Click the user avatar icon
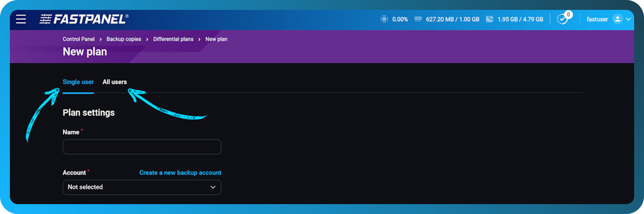Viewport: 644px width, 214px height. pyautogui.click(x=617, y=19)
